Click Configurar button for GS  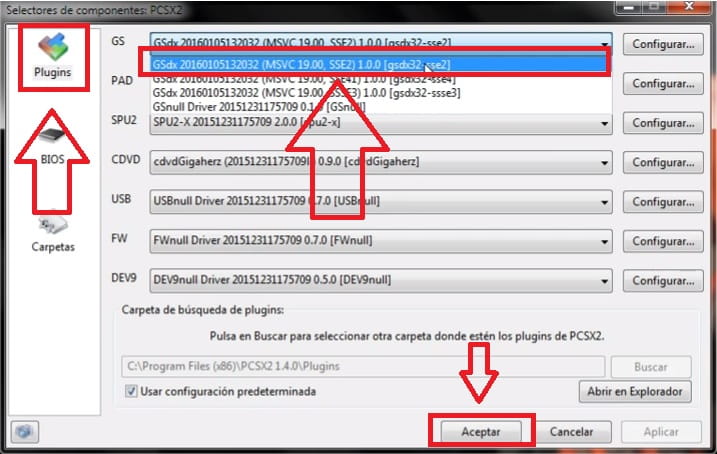coord(663,44)
